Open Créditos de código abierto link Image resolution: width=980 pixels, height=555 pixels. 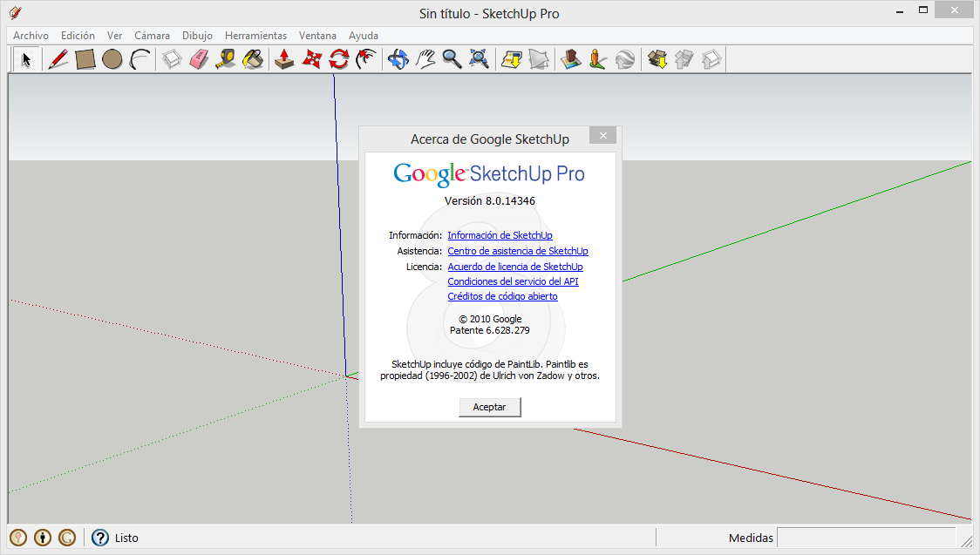coord(502,296)
